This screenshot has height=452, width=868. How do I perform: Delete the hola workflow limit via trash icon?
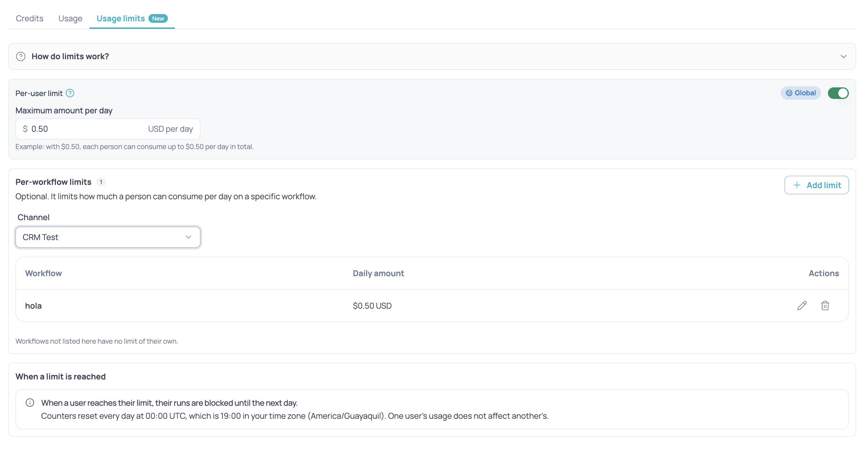(x=825, y=305)
